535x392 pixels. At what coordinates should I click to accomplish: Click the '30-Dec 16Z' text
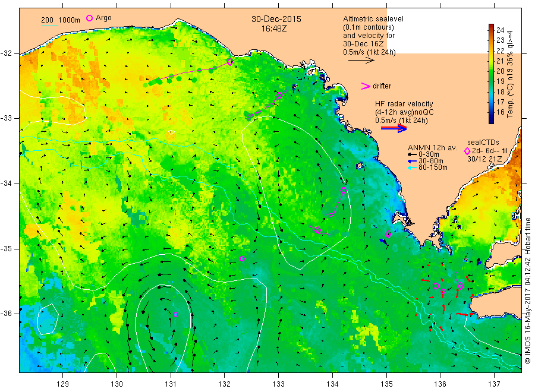(363, 44)
